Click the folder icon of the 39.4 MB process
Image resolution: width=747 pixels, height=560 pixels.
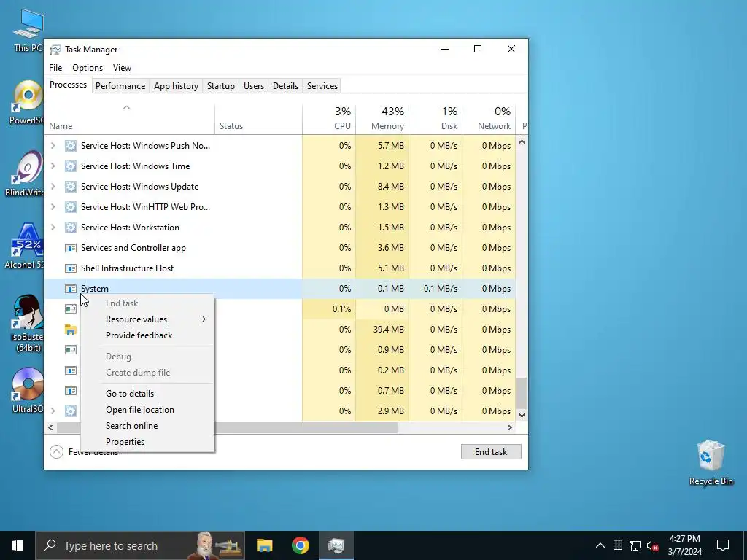pyautogui.click(x=71, y=330)
